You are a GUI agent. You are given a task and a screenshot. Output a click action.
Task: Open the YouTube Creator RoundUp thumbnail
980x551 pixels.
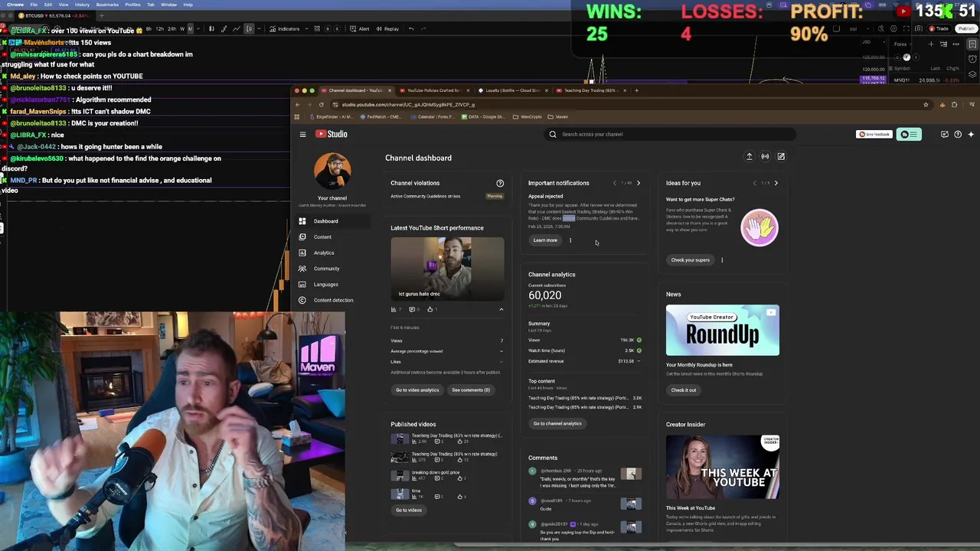pos(723,331)
